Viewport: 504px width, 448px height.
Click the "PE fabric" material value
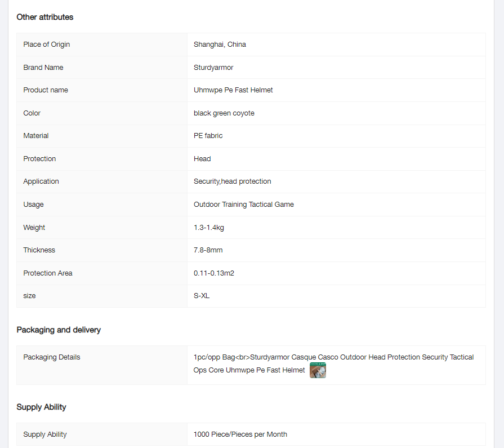click(208, 136)
